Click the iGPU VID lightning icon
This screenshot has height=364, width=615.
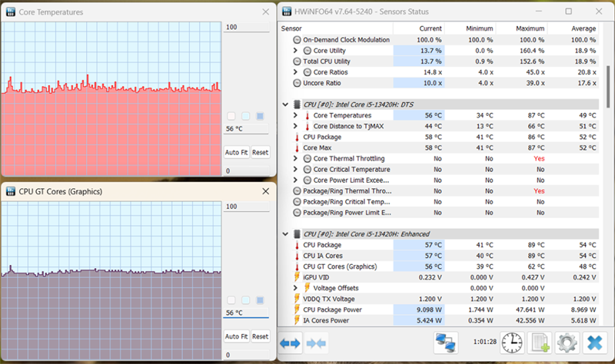point(297,277)
